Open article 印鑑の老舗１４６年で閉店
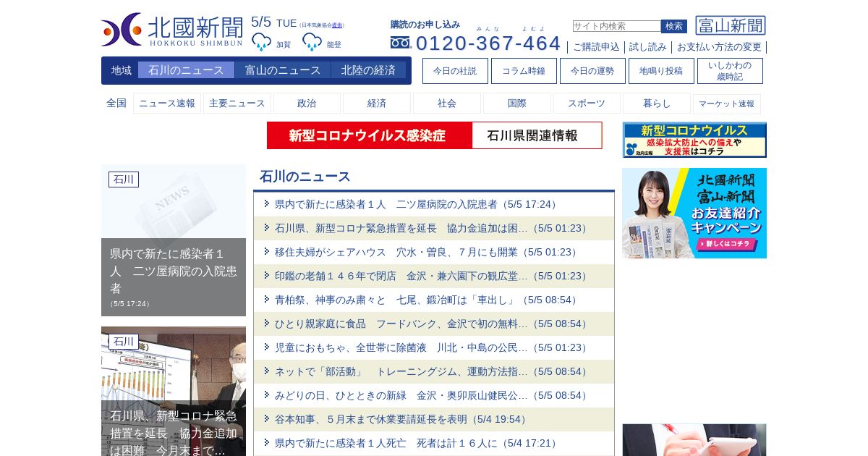The image size is (868, 456). [433, 276]
